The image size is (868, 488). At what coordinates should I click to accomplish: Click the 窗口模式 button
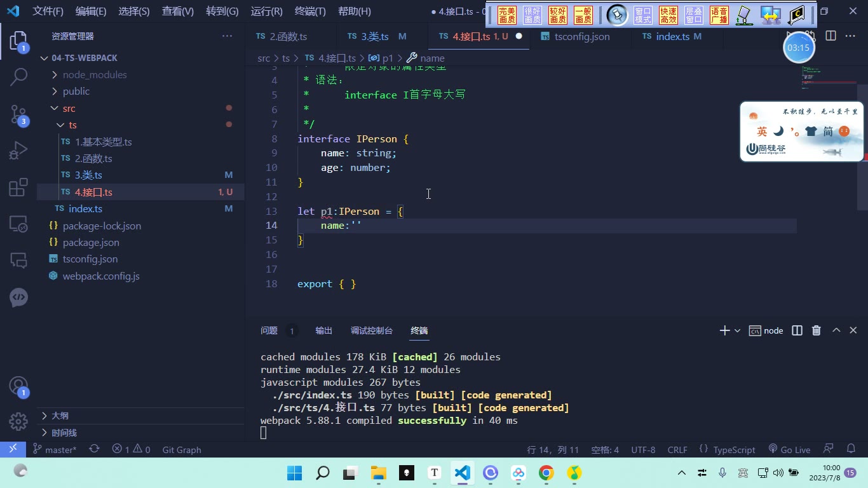(643, 15)
